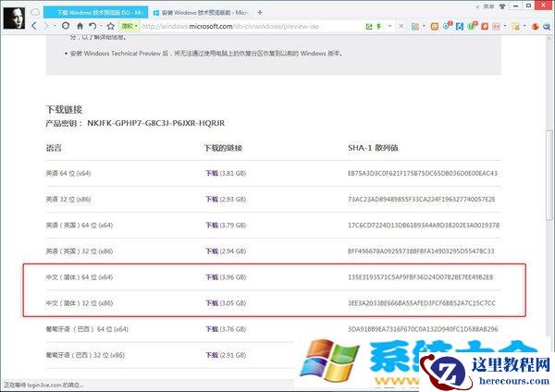Click SHA-1 hash starting with 17C6CD72

tap(424, 225)
